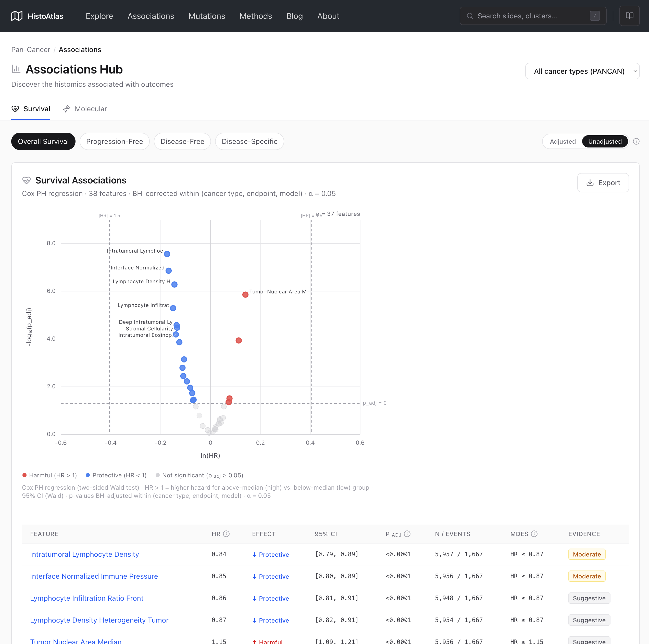
Task: Click the heart pulse Survival Associations icon
Action: point(27,180)
